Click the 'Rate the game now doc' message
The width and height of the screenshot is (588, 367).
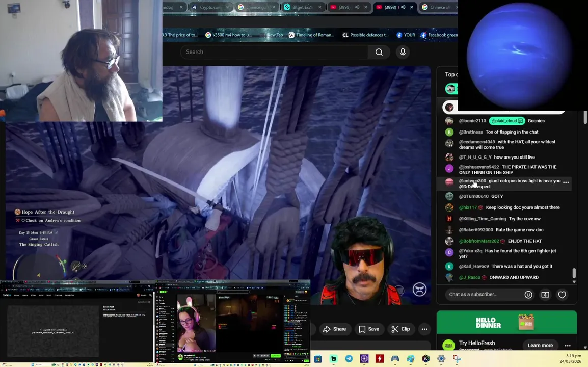click(519, 230)
